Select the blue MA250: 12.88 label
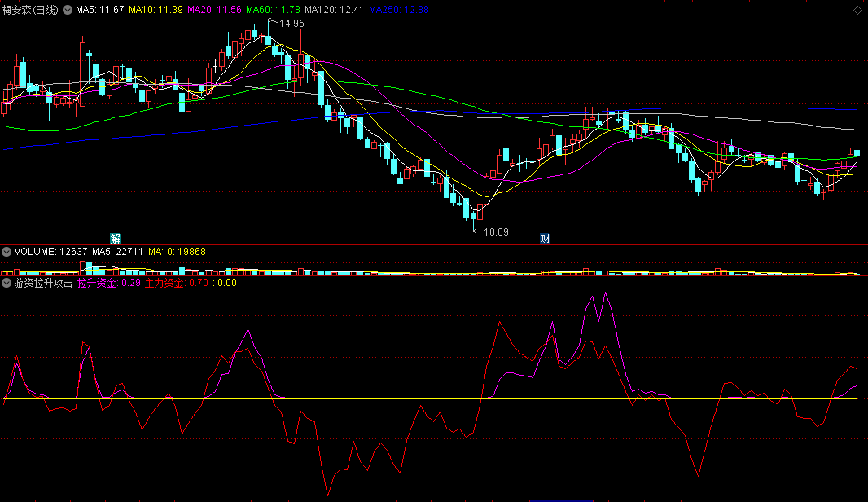 point(398,10)
